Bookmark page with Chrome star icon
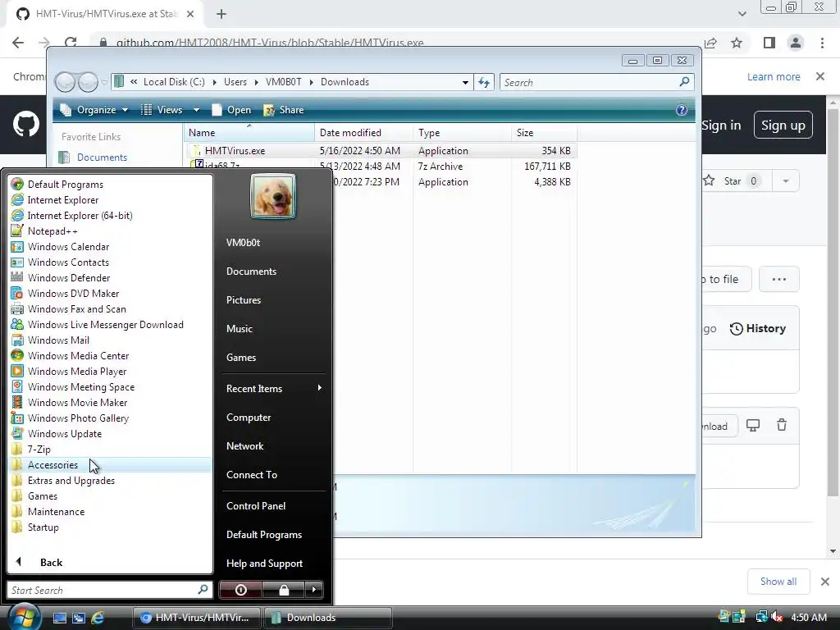The image size is (840, 630). pyautogui.click(x=737, y=43)
